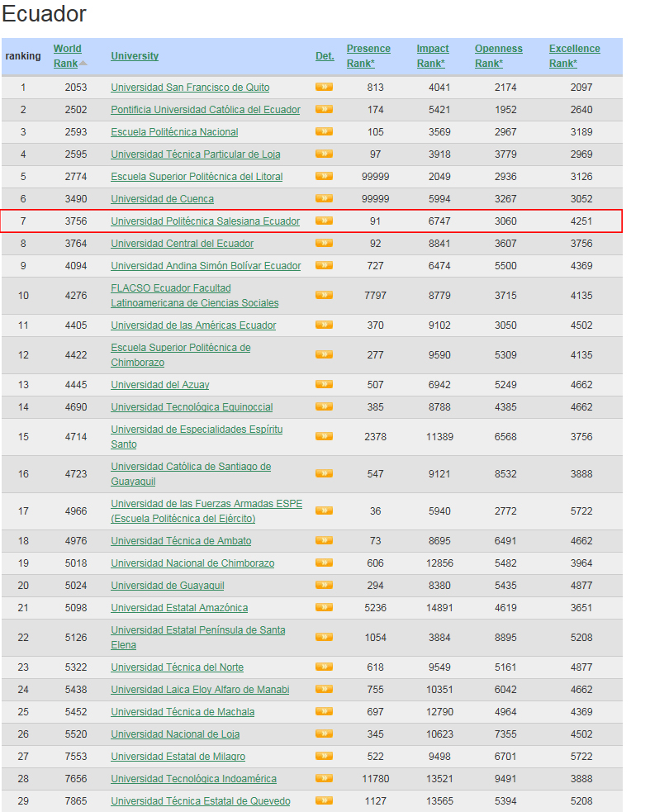This screenshot has width=650, height=812.
Task: Visit Universidad Estatal Amazónica link
Action: 179,607
